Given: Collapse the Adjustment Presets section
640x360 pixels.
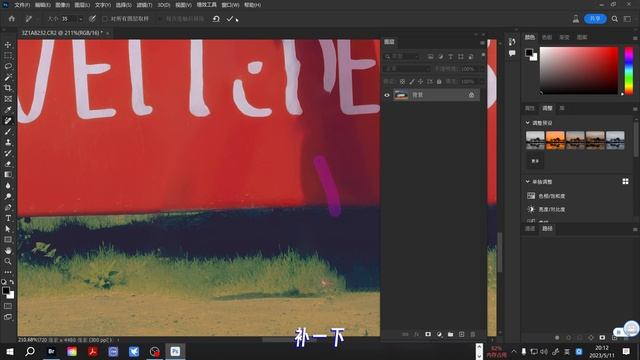Looking at the screenshot, I should 528,122.
